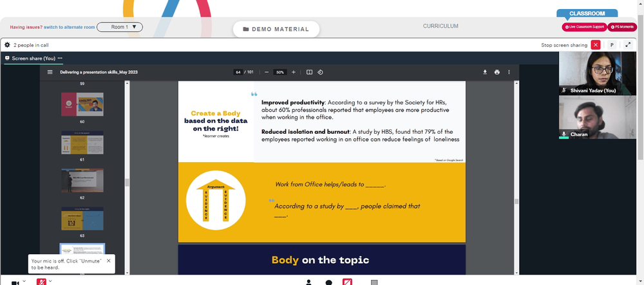The width and height of the screenshot is (644, 285).
Task: Click the 'Improved productivity' paragraph
Action: [355, 109]
